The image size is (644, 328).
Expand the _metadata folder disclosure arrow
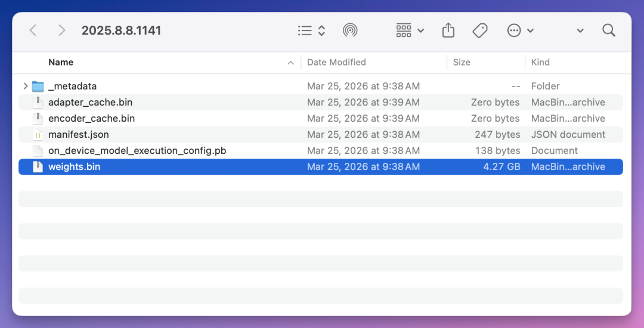(26, 86)
